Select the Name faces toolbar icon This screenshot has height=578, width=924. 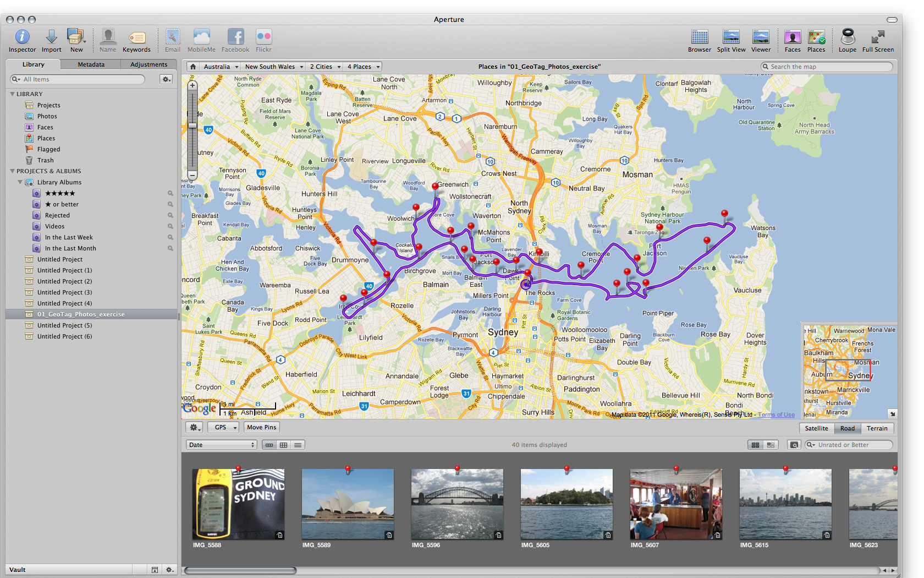tap(108, 37)
